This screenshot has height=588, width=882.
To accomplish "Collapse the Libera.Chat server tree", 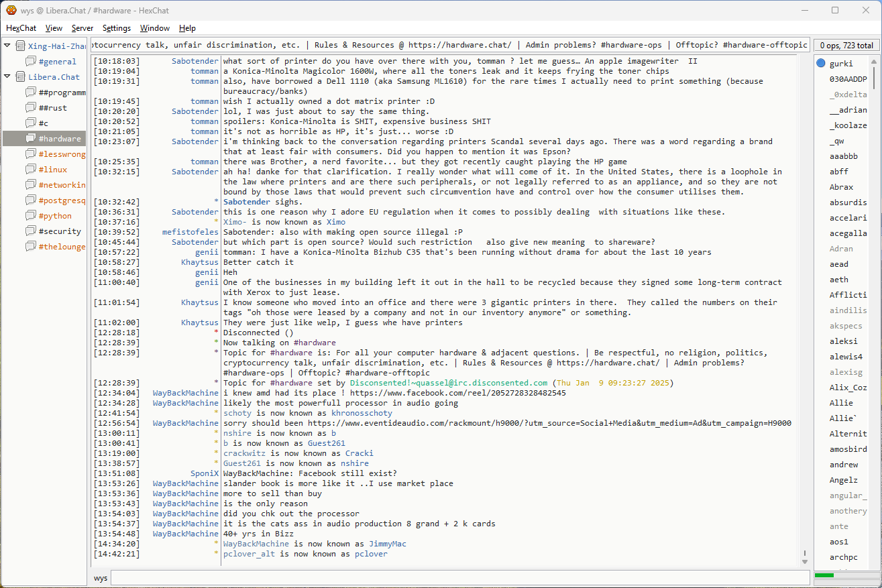I will pos(7,77).
